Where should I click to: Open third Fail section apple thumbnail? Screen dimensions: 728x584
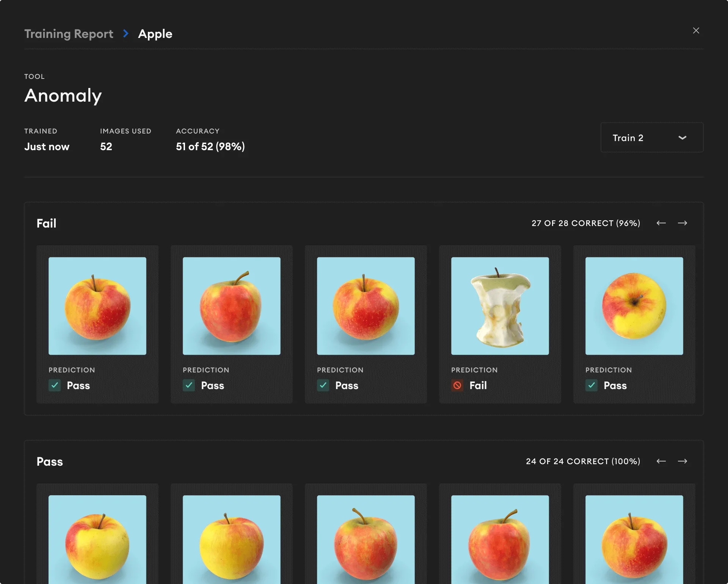pyautogui.click(x=366, y=306)
